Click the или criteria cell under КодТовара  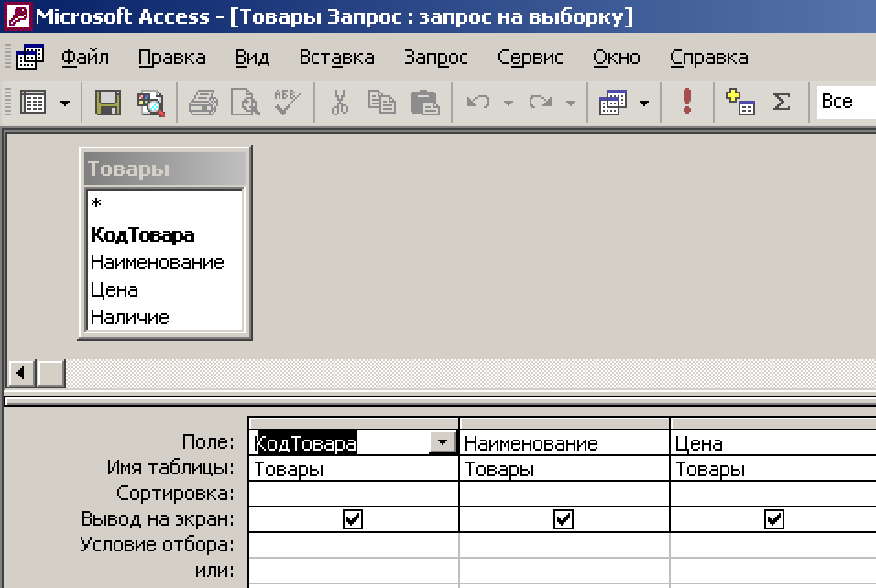(x=354, y=571)
